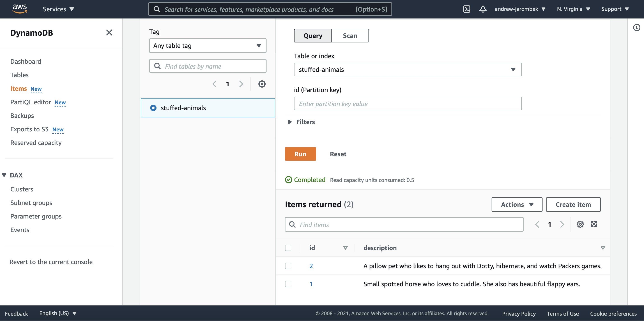The width and height of the screenshot is (644, 321).
Task: Open the Actions dropdown button
Action: click(517, 205)
